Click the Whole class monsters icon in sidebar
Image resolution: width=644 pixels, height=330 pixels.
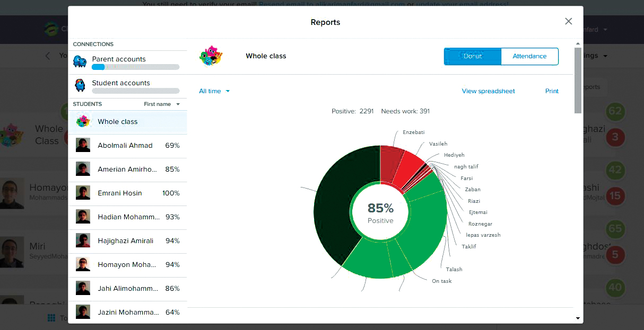(x=83, y=121)
